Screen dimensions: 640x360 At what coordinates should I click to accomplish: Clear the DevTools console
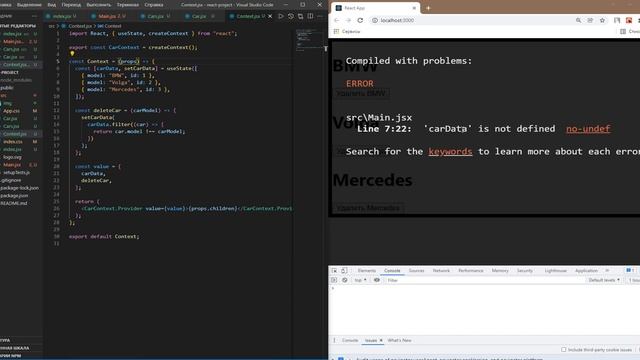point(344,280)
